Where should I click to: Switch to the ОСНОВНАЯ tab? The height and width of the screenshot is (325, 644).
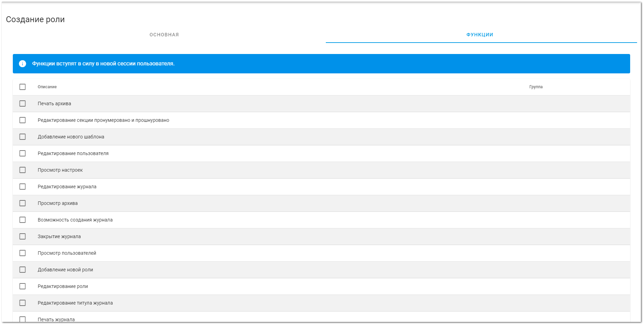tap(164, 35)
